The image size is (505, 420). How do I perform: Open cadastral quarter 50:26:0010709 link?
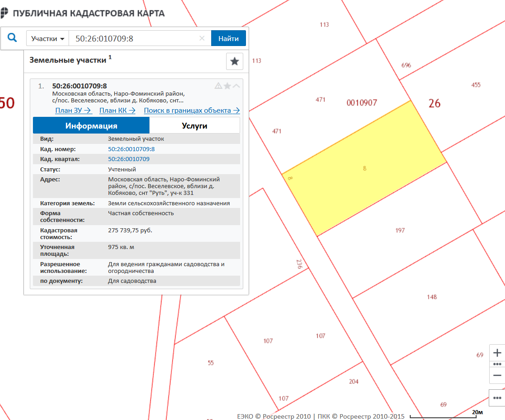[x=129, y=159]
